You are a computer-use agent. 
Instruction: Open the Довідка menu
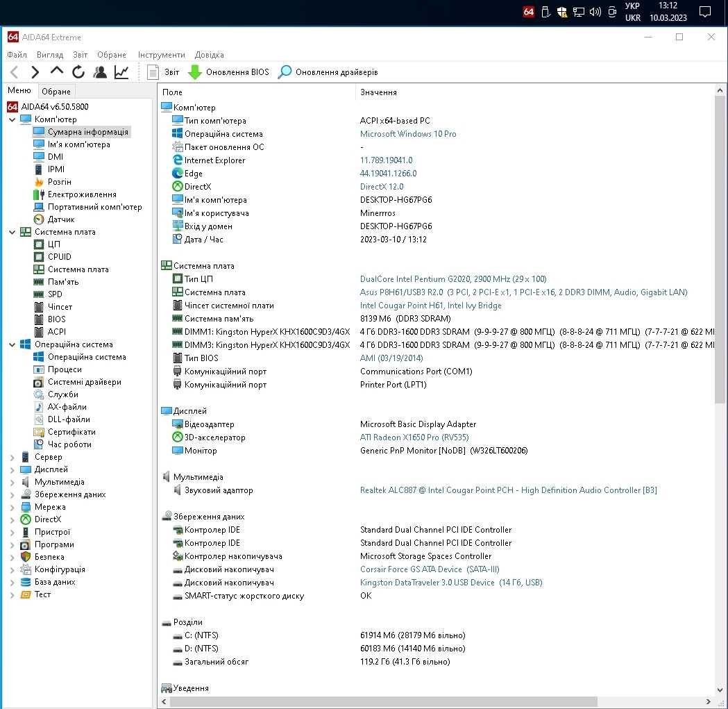pos(210,55)
